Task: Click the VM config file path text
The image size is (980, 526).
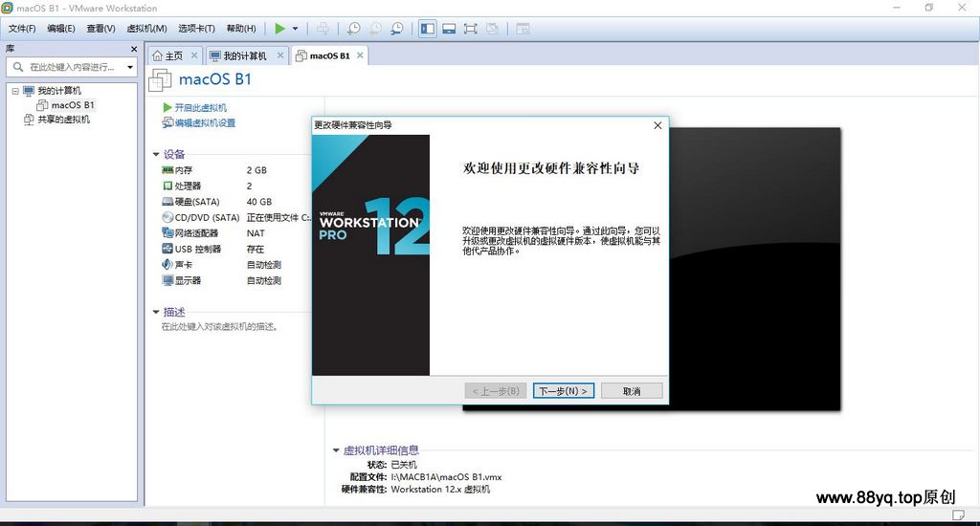Action: (x=446, y=477)
